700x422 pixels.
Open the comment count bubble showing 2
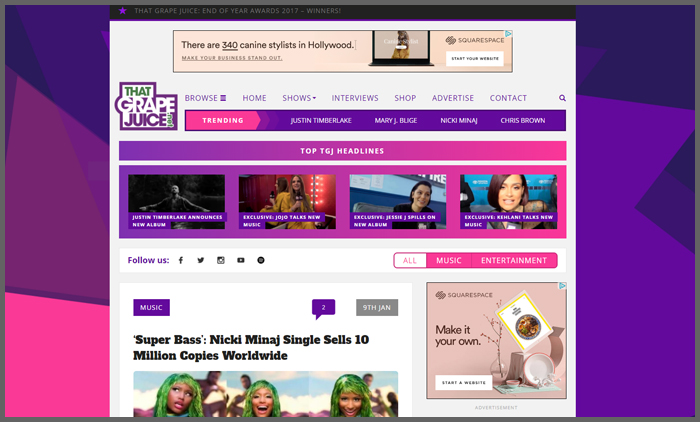323,309
